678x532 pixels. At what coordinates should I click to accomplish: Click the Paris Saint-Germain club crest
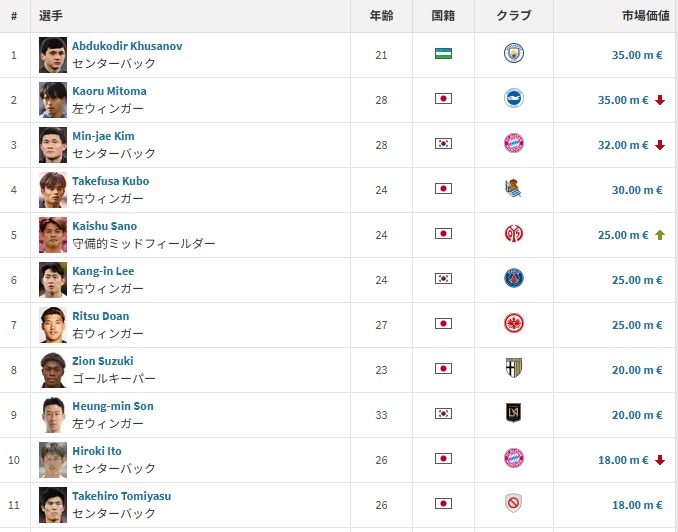(514, 279)
